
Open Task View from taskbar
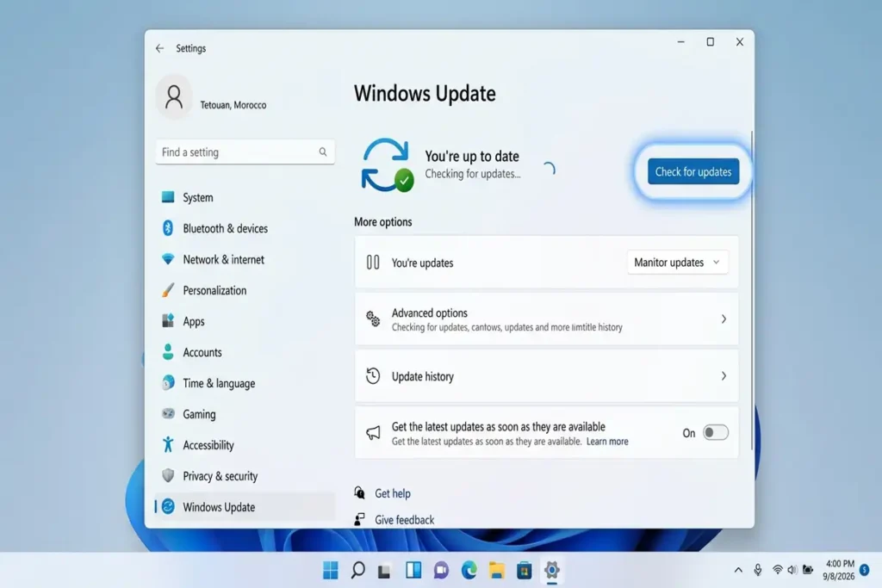pos(385,571)
